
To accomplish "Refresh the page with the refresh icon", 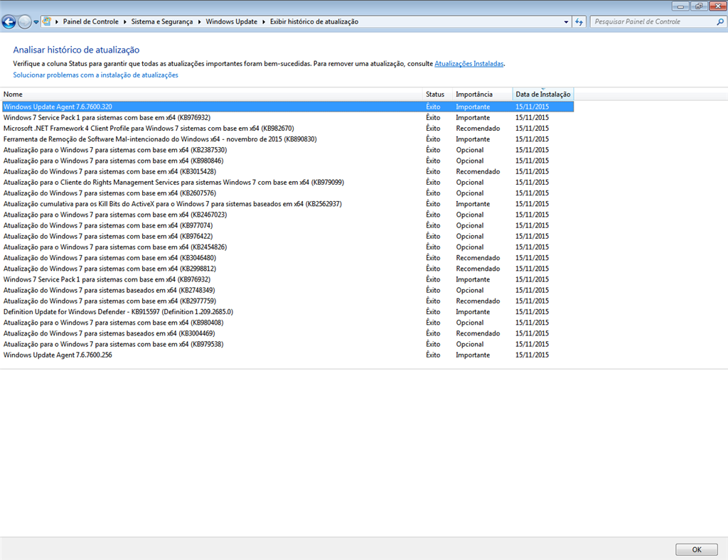I will [x=579, y=22].
